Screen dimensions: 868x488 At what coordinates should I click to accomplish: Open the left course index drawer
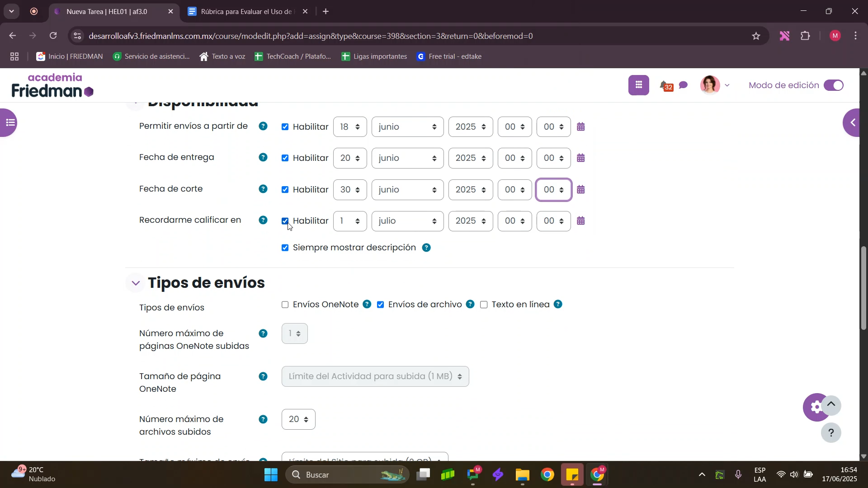point(9,122)
